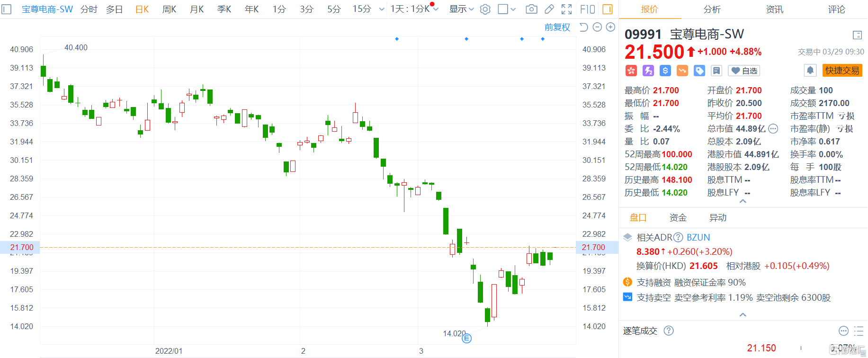This screenshot has width=868, height=358.
Task: Select 盘口 order book tab
Action: pos(638,218)
